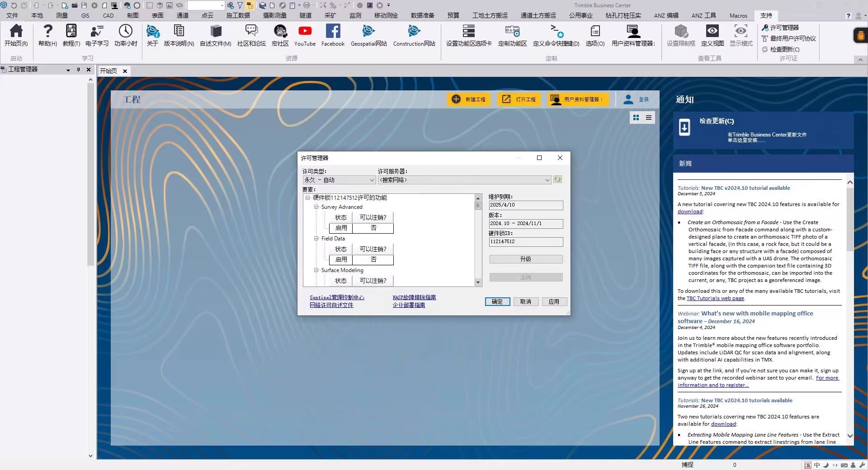Click the IME 中 indicator in tray

point(817,465)
